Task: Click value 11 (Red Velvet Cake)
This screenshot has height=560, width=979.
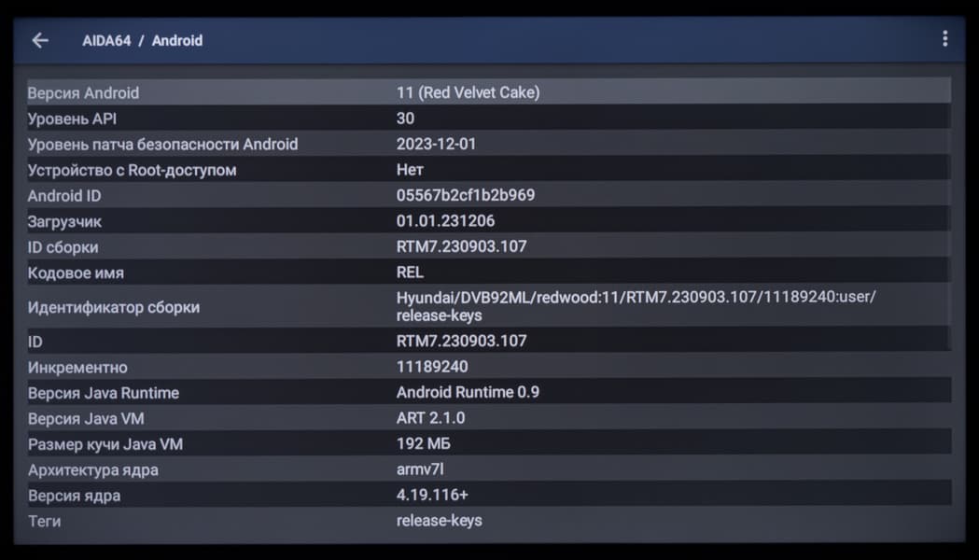Action: point(468,92)
